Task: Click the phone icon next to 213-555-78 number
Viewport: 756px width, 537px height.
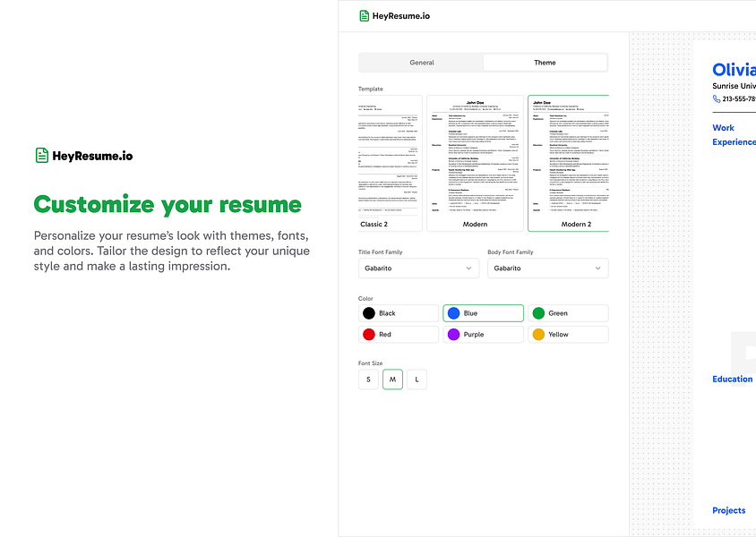Action: coord(716,99)
